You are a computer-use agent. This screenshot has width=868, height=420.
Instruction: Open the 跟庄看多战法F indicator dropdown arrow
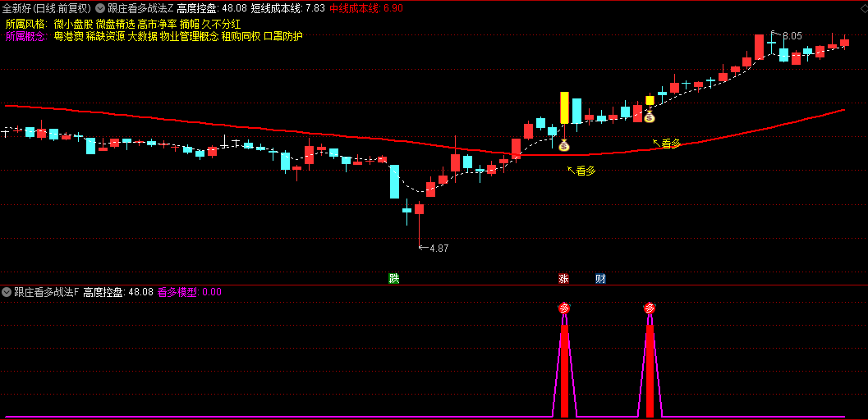[7, 292]
